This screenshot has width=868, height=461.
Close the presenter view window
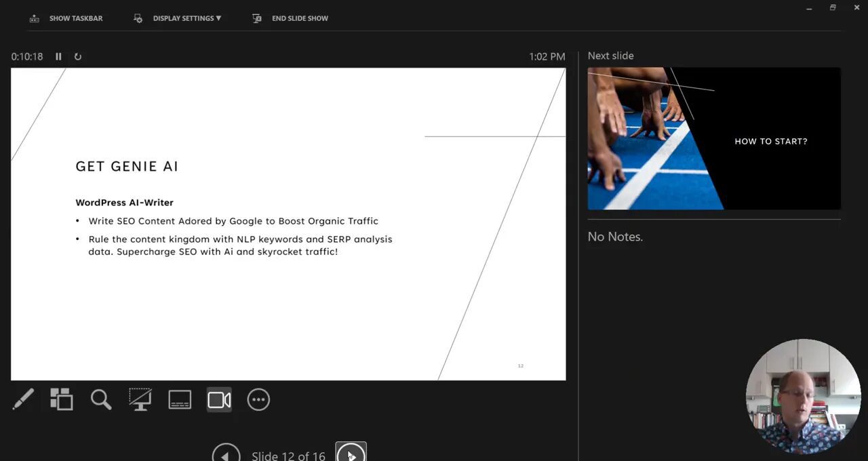coord(856,8)
